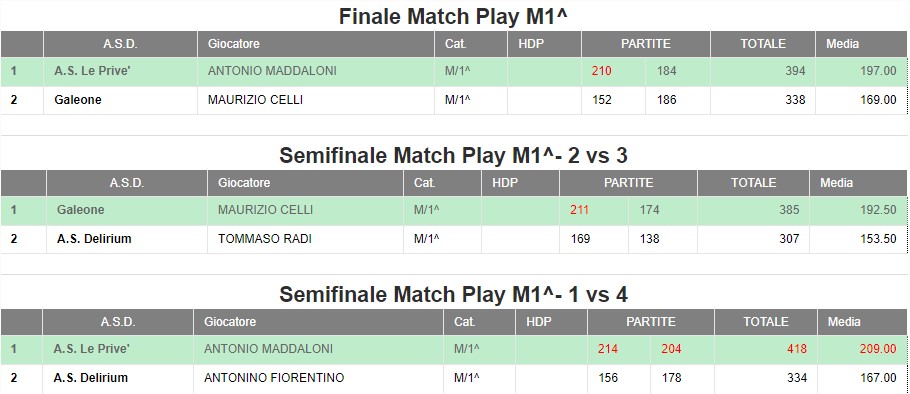Click the Cat. header in the Finale table
The image size is (910, 394).
pyautogui.click(x=456, y=44)
